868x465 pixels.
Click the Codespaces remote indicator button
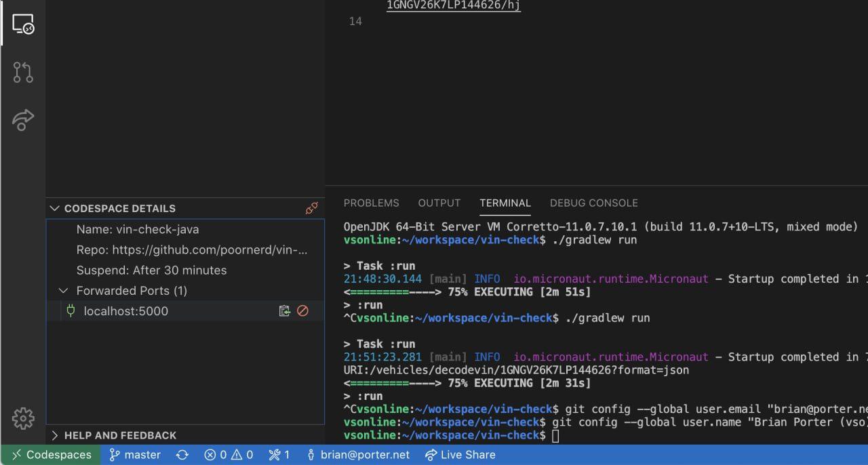[52, 455]
